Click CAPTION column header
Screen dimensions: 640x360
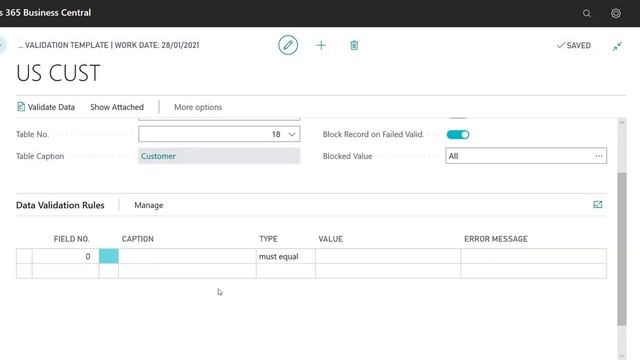pos(138,239)
